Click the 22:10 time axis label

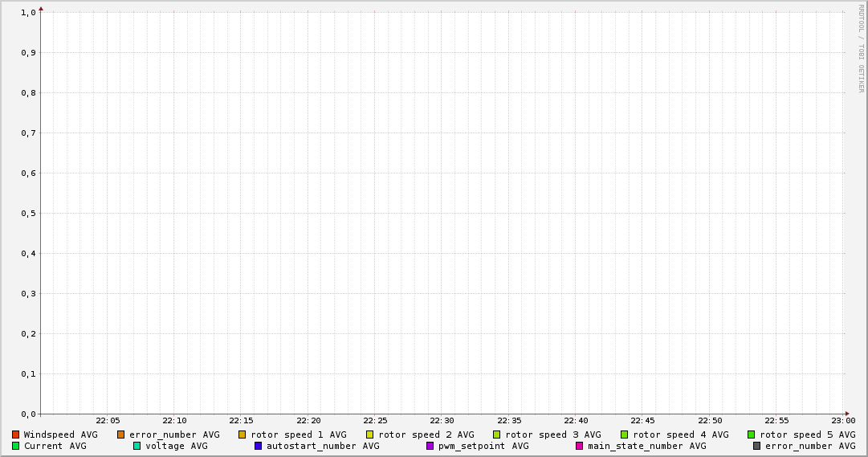pos(174,421)
